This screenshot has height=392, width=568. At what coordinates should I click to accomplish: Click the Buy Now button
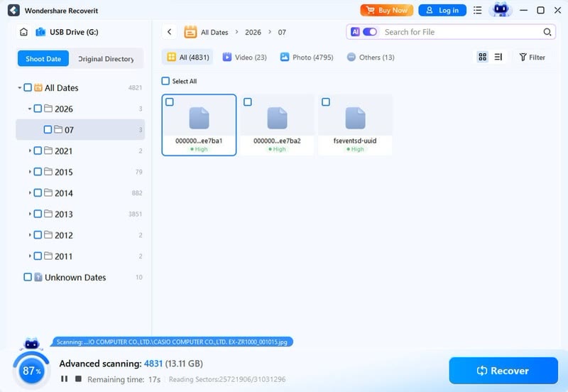[386, 10]
